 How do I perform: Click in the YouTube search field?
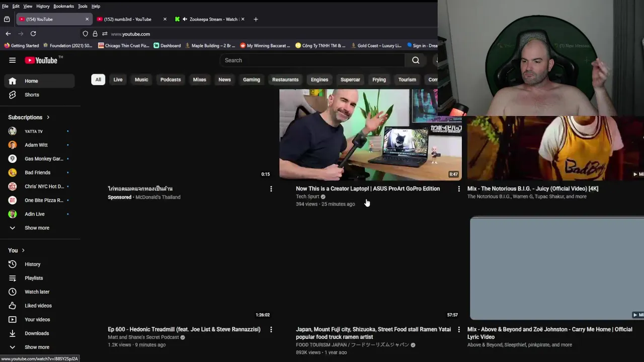[312, 60]
